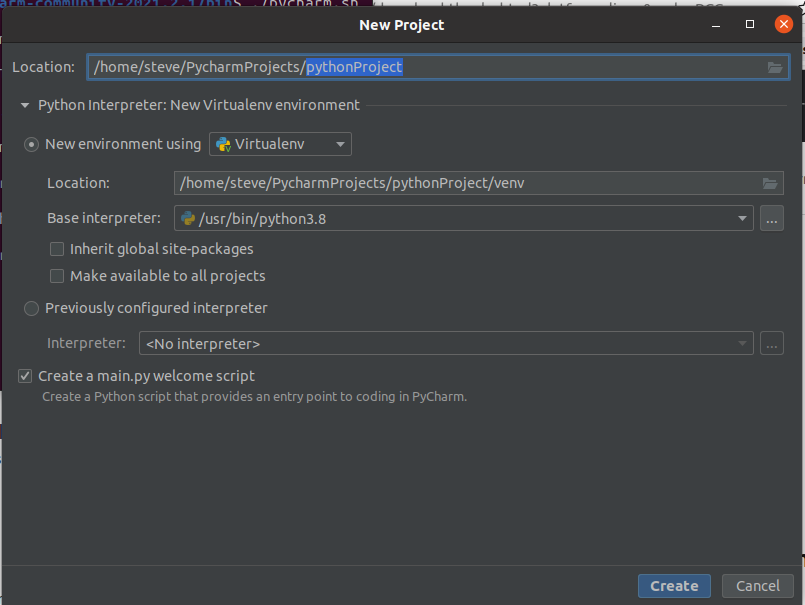Click the /usr/bin/python3.8 interpreter text
Image resolution: width=805 pixels, height=605 pixels.
262,219
